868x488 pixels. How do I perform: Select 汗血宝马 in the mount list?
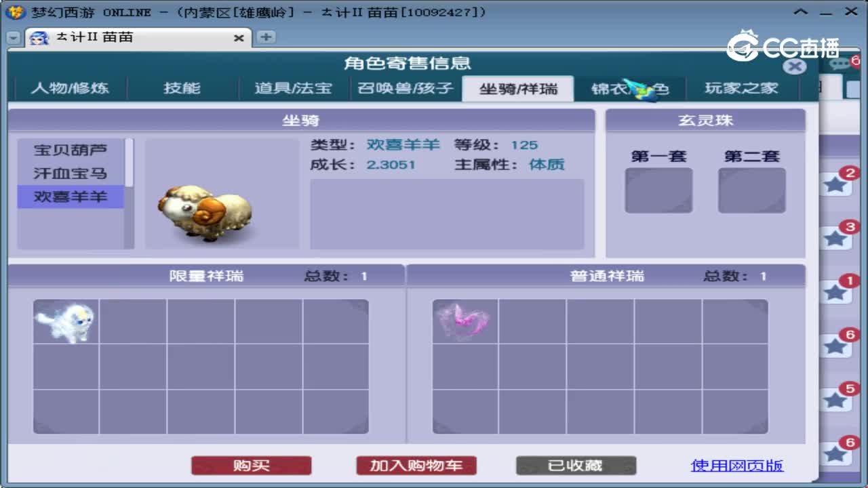(x=71, y=173)
